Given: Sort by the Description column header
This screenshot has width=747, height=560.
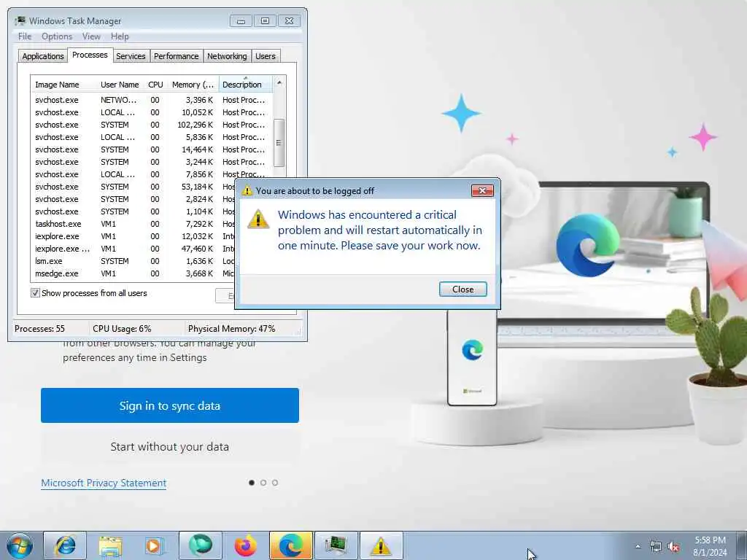Looking at the screenshot, I should click(x=245, y=85).
